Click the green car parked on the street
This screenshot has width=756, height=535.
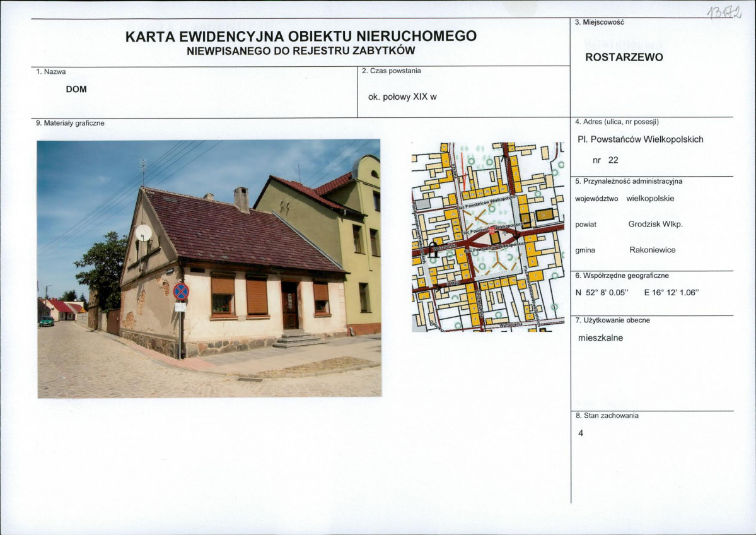tap(46, 321)
